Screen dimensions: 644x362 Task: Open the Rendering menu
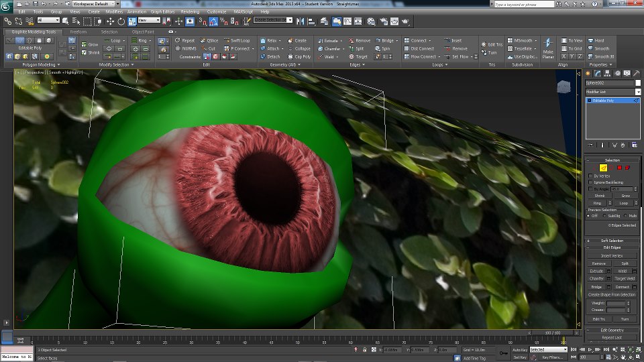(190, 12)
